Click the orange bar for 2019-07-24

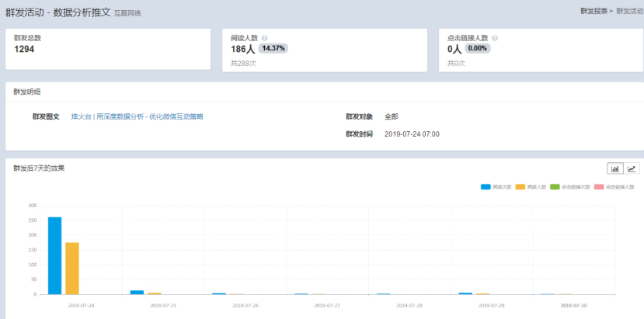(72, 268)
